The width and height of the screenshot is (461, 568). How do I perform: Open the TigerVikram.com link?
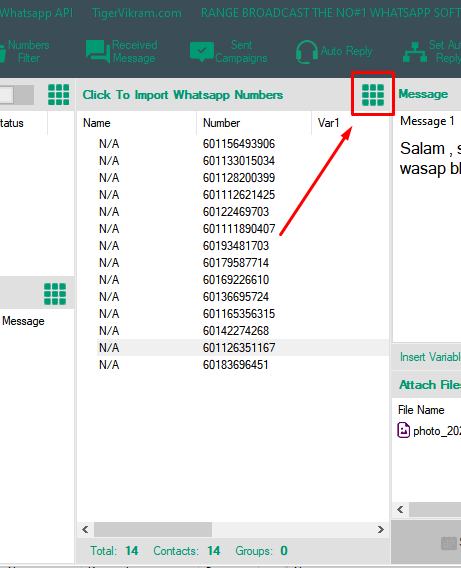tap(137, 13)
